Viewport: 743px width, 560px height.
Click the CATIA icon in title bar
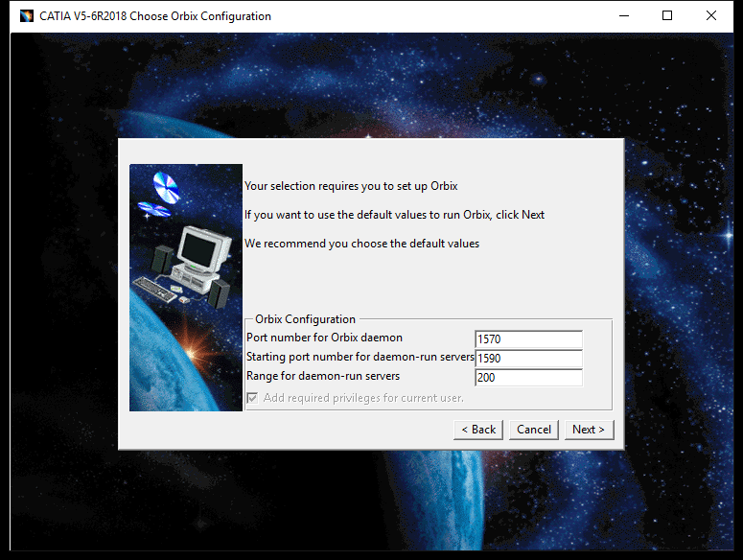coord(27,16)
